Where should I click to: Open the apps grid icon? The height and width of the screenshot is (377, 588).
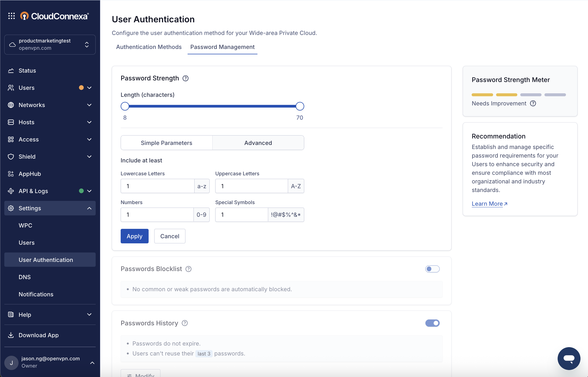pos(12,16)
